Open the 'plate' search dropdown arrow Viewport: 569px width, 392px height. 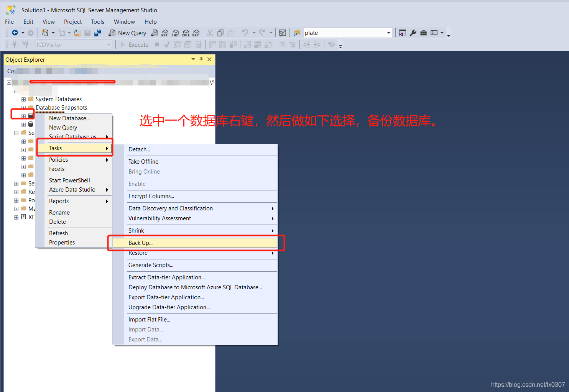coord(388,33)
